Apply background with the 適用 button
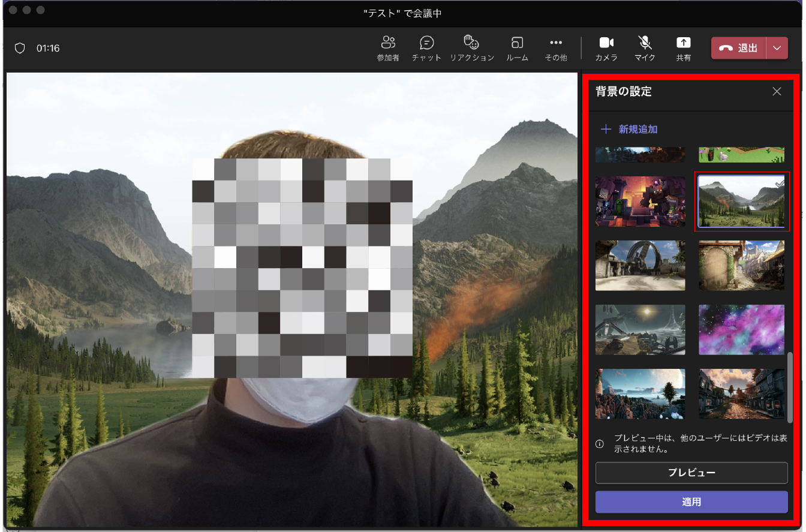 (691, 502)
